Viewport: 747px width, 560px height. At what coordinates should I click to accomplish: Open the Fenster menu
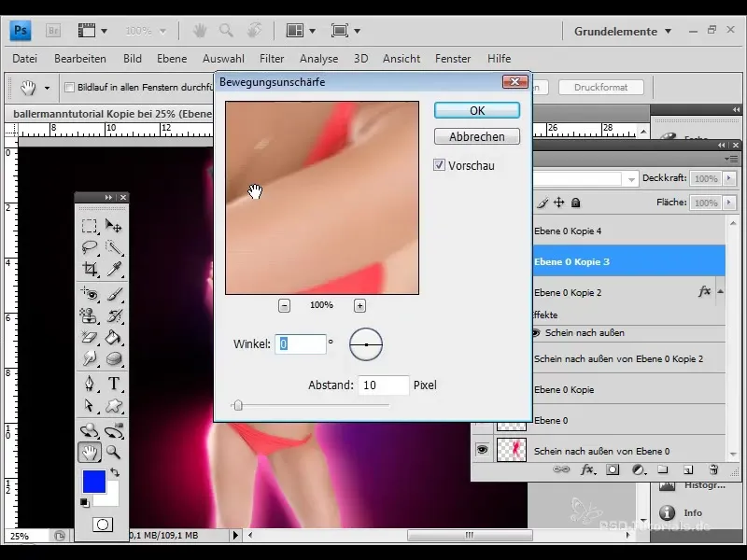tap(453, 59)
